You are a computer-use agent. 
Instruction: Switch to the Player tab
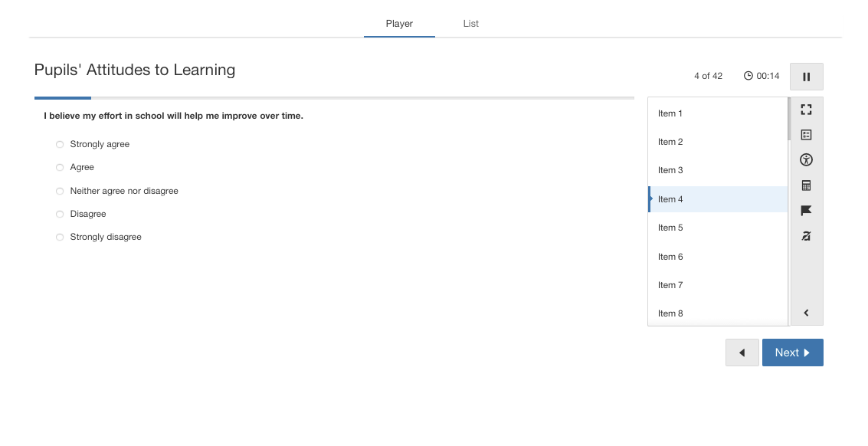tap(399, 23)
